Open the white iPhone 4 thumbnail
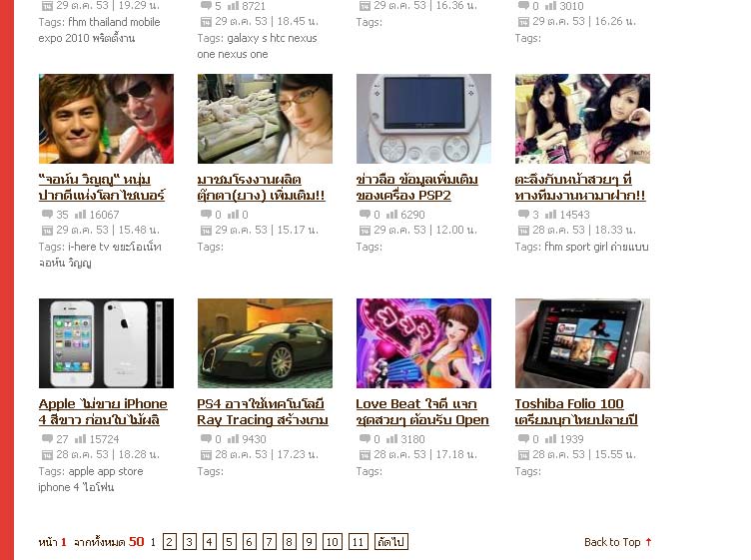 click(x=106, y=343)
